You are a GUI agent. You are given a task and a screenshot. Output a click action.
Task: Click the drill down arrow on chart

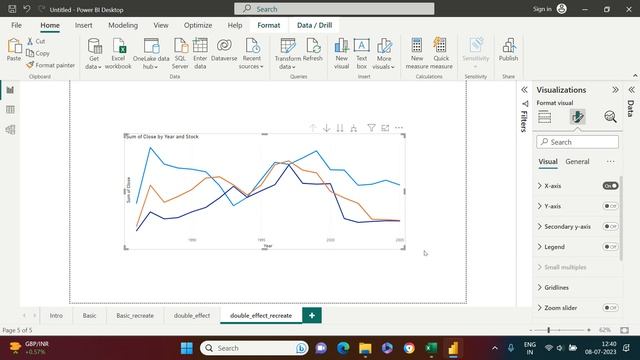click(327, 128)
